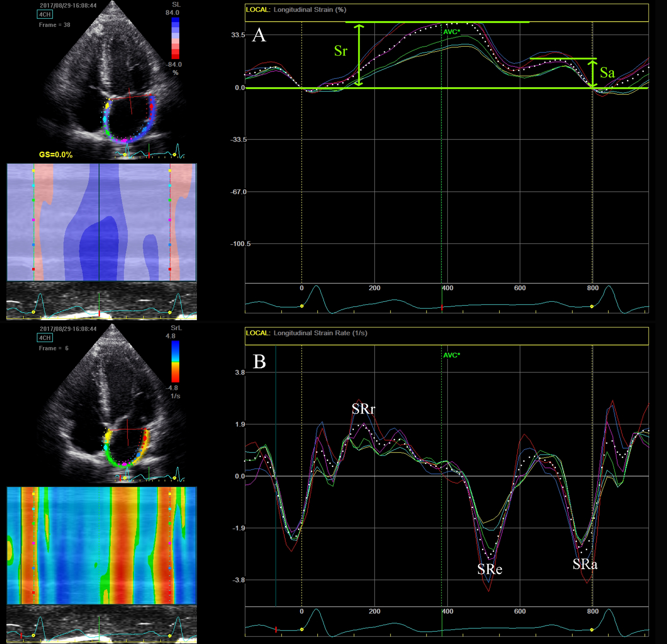This screenshot has width=667, height=644.
Task: Click the 400 time-axis tick in strain graph
Action: 448,288
